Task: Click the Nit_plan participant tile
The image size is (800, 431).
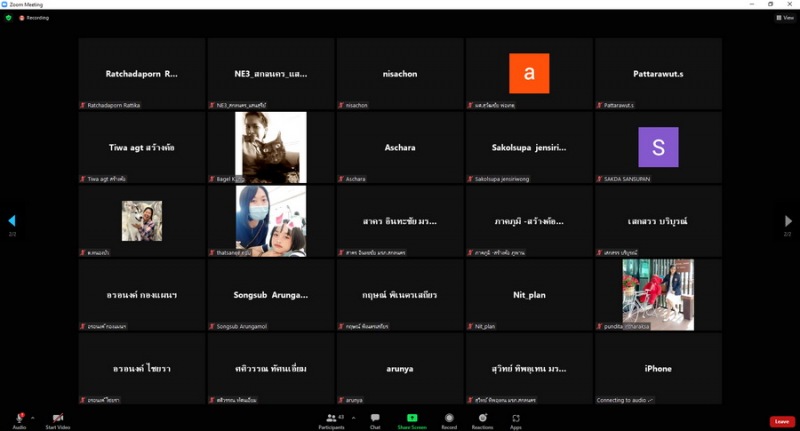Action: (x=529, y=295)
